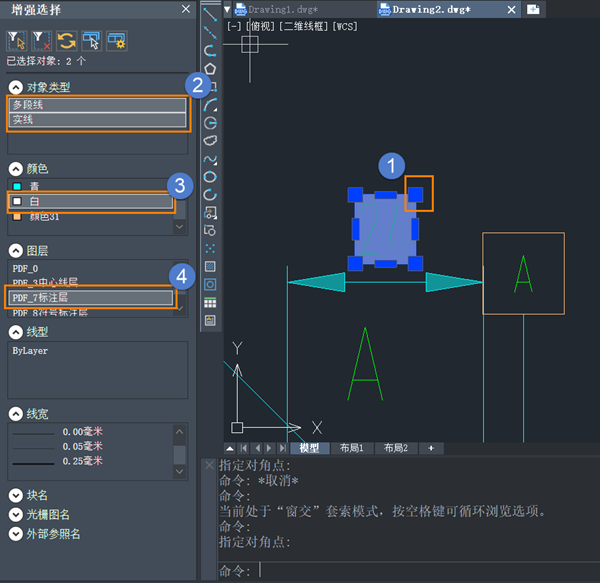Expand the 光栅图名 section
This screenshot has height=583, width=600.
tap(15, 515)
